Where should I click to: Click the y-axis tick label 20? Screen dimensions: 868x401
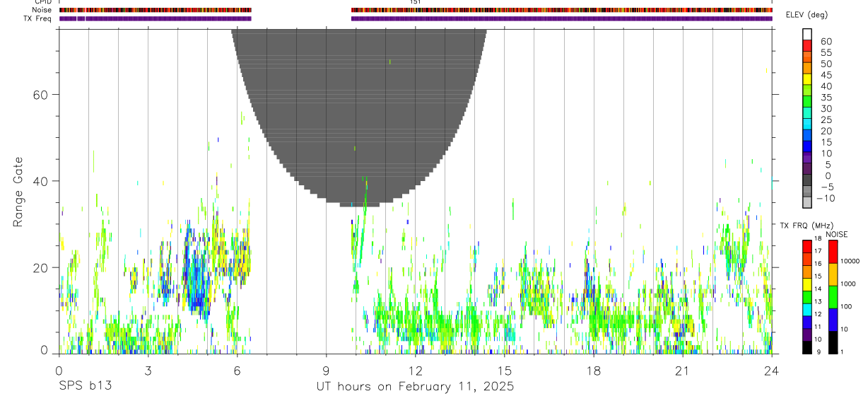coord(40,267)
